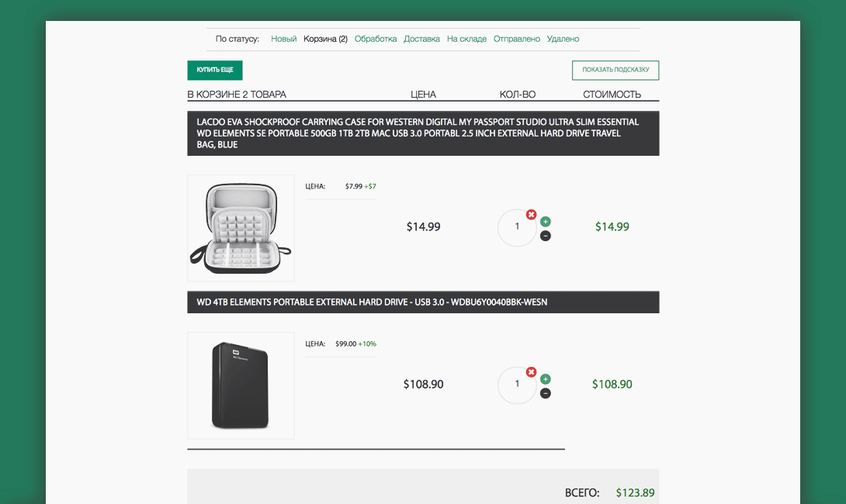This screenshot has width=846, height=504.
Task: Click the total $123.89 amount
Action: 635,492
